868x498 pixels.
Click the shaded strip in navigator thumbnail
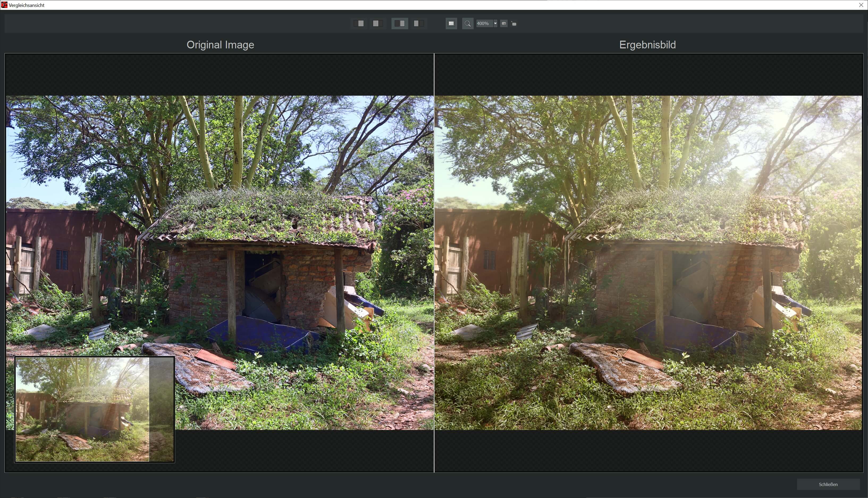[161, 410]
